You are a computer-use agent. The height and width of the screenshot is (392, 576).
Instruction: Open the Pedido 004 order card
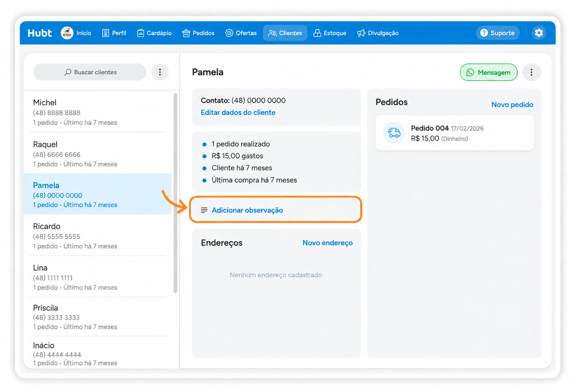[454, 133]
